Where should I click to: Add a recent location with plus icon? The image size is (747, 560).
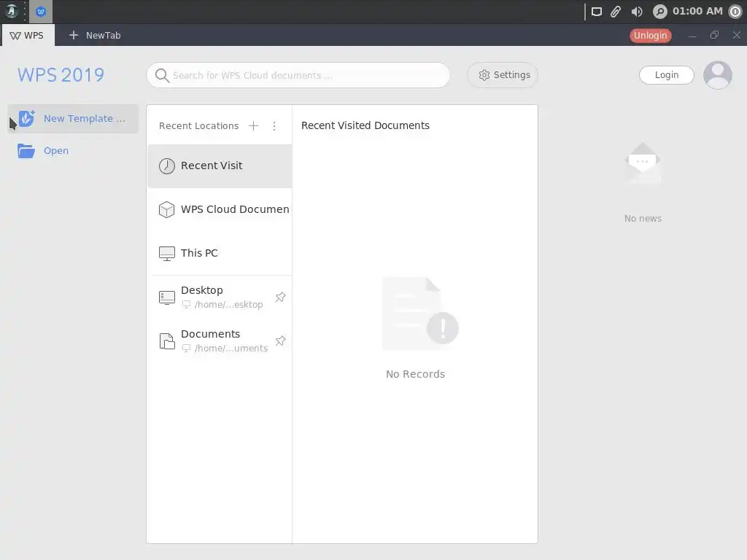coord(253,125)
